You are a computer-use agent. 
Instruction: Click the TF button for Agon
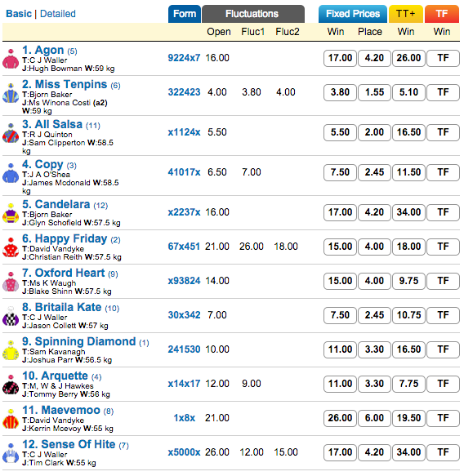[443, 58]
